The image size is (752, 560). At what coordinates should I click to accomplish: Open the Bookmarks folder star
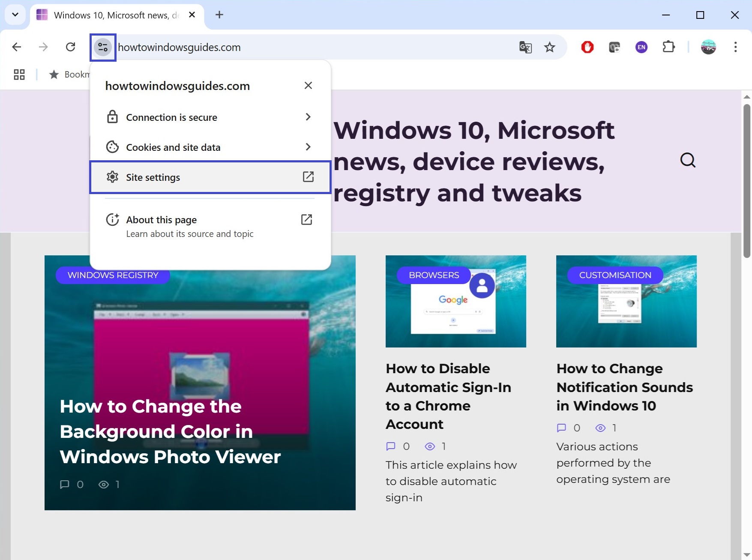tap(54, 75)
